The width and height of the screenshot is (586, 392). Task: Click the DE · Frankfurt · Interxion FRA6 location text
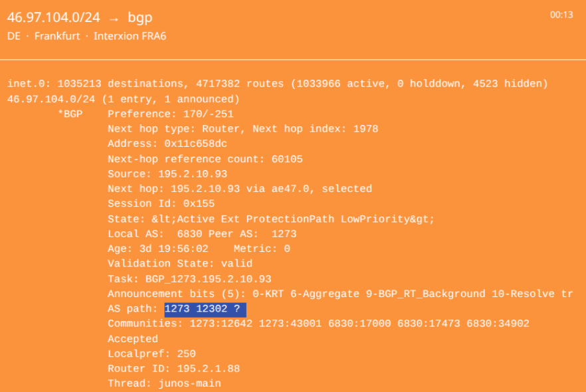[86, 36]
